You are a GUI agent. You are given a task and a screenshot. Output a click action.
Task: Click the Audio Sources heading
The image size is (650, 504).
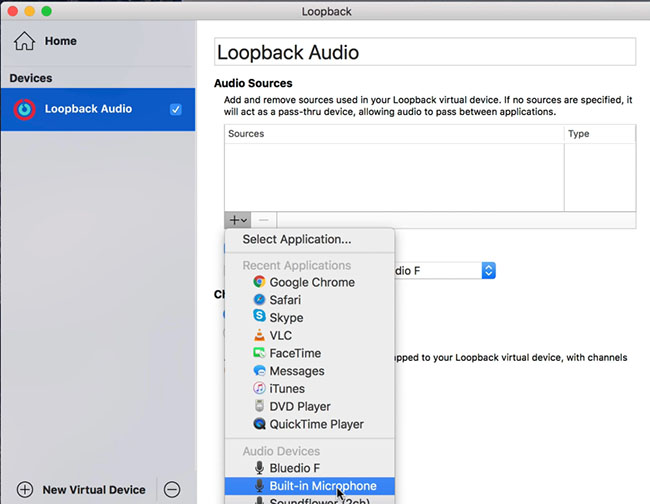pos(253,83)
